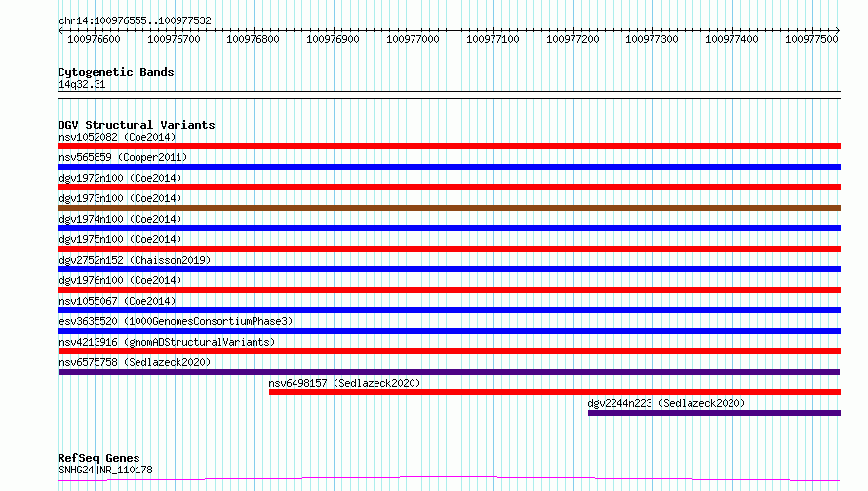Select the red bar under dgv1976n100
Image resolution: width=868 pixels, height=491 pixels.
pos(449,290)
